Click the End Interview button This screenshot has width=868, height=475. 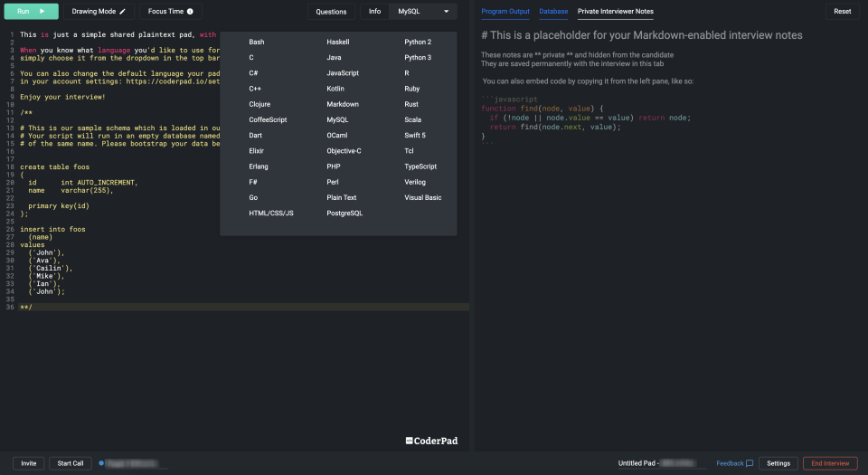pos(830,463)
